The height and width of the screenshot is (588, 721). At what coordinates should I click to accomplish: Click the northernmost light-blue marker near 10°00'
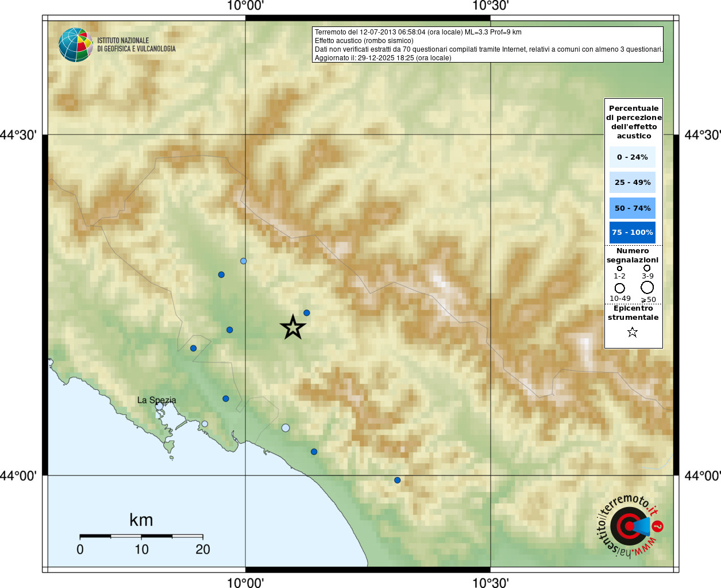tap(244, 261)
